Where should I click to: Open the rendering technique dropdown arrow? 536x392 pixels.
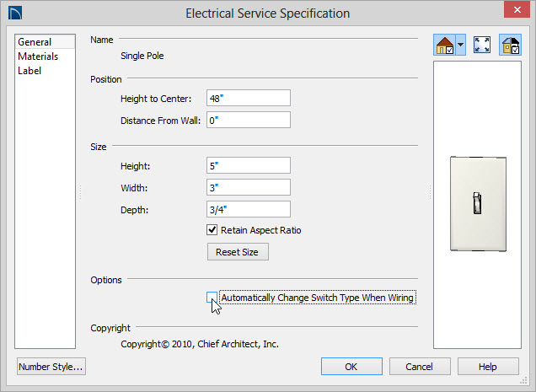461,45
